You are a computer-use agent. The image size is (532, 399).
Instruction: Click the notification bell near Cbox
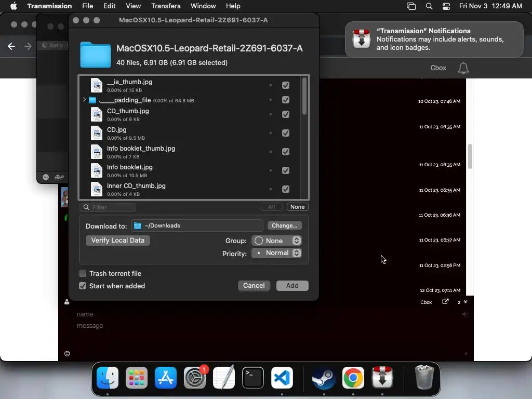[463, 68]
